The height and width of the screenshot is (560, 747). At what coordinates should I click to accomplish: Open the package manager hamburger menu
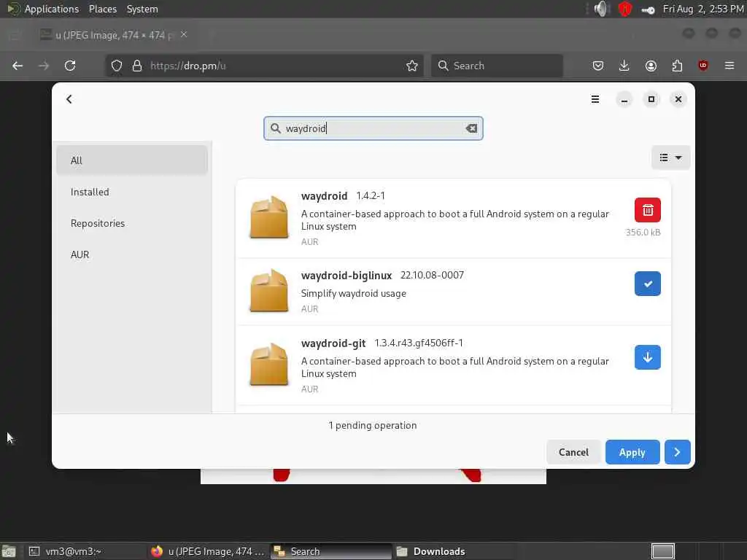595,99
